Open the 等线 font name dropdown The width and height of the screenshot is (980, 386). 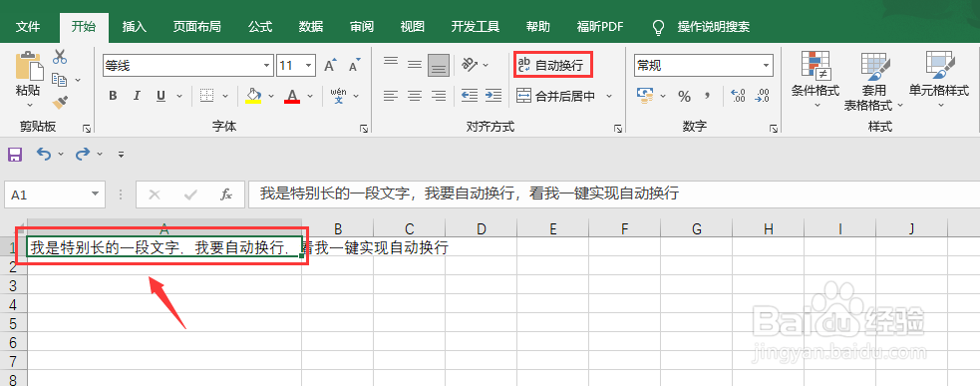[x=267, y=65]
